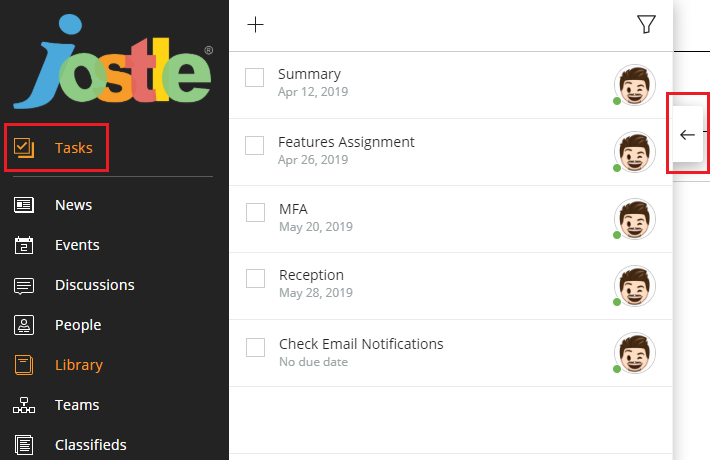710x460 pixels.
Task: Open the Summary task assignee avatar
Action: (635, 85)
